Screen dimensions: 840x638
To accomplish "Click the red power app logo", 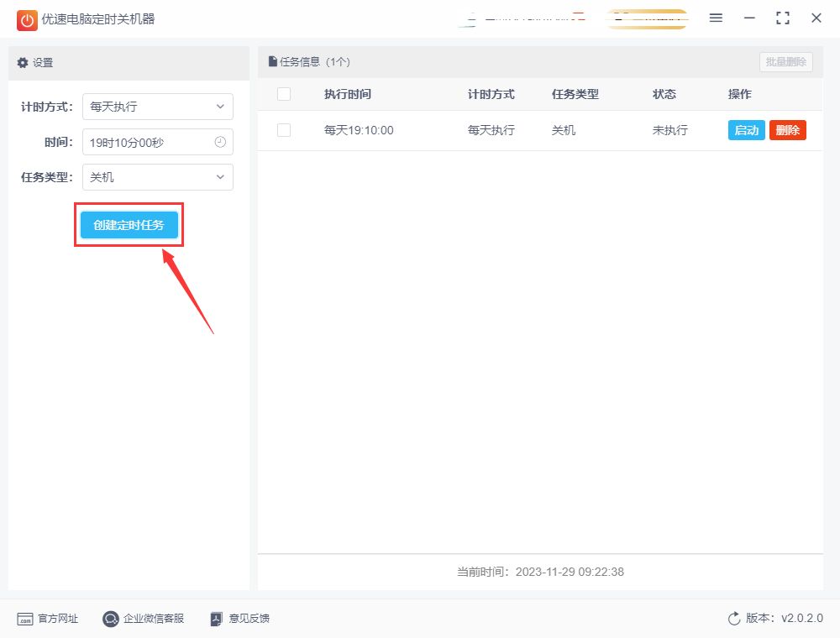I will point(27,20).
